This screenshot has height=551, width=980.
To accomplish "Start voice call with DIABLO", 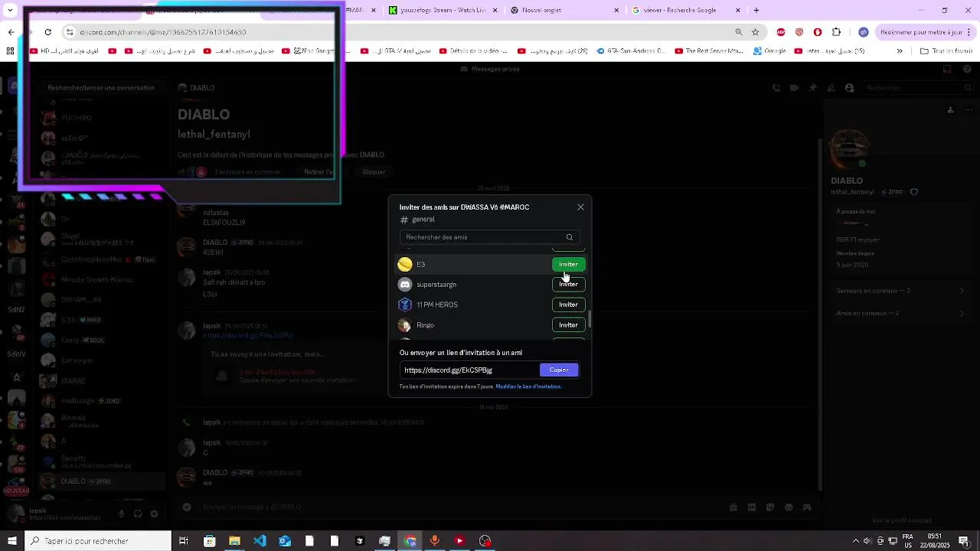I will (x=776, y=88).
